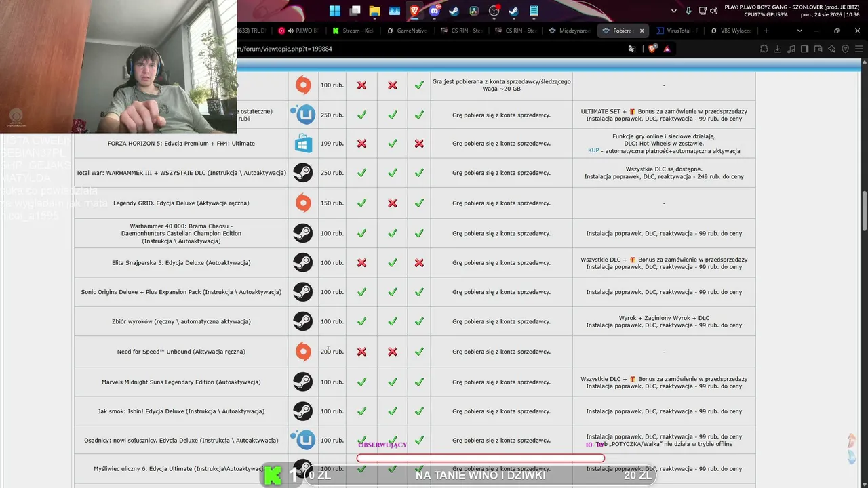This screenshot has width=868, height=488.
Task: Open the Windows Start menu
Action: [x=335, y=11]
